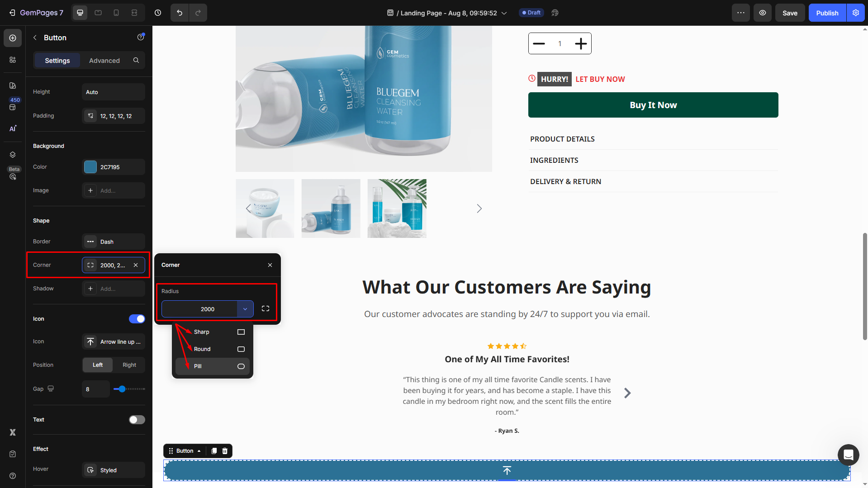Toggle the Icon switch off
Image resolution: width=868 pixels, height=488 pixels.
pyautogui.click(x=137, y=319)
